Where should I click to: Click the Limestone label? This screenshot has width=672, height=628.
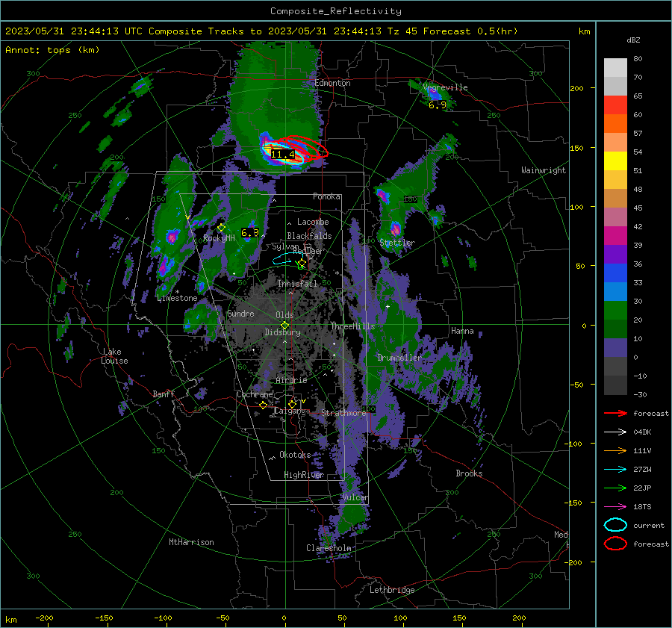click(177, 298)
